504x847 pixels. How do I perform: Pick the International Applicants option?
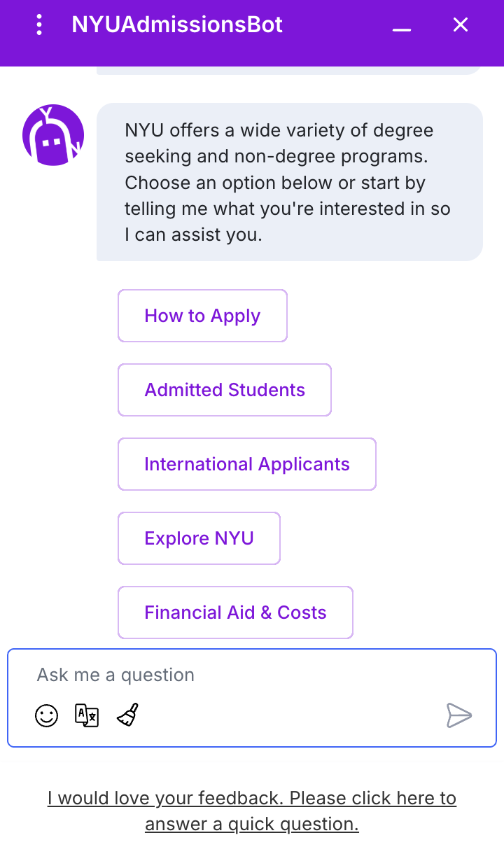click(x=246, y=464)
